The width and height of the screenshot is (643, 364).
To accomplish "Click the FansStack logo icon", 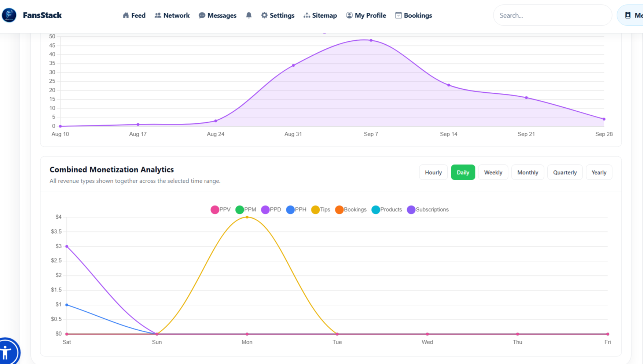I will click(x=9, y=15).
